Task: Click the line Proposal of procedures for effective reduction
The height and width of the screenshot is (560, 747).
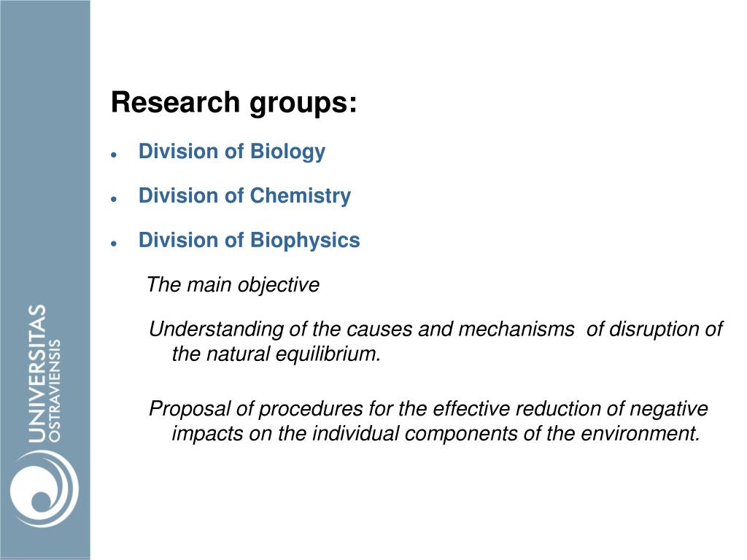Action: click(428, 409)
